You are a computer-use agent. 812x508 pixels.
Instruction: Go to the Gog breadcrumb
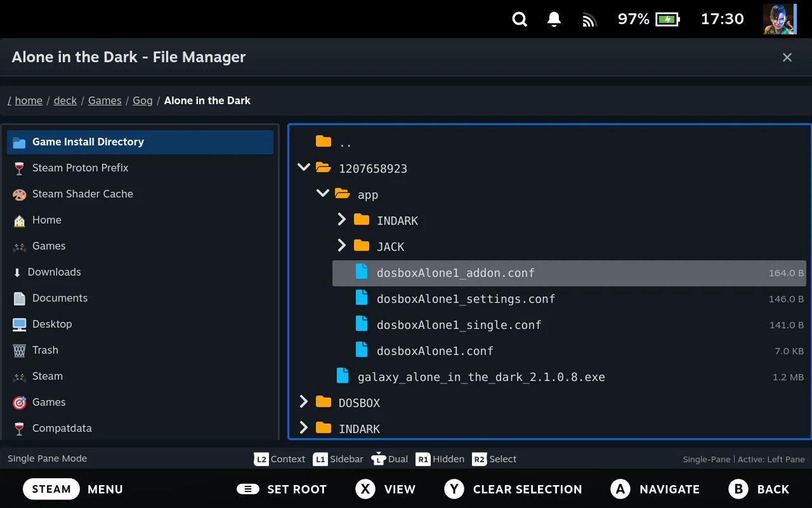coord(143,100)
